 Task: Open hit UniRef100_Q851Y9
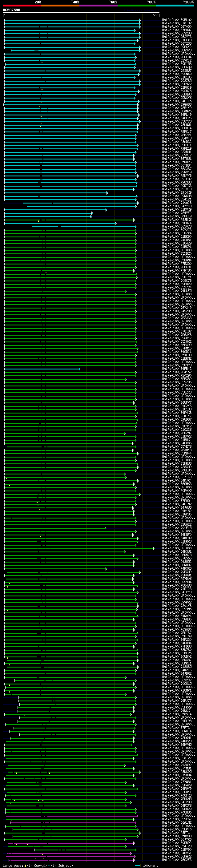[x=177, y=108]
